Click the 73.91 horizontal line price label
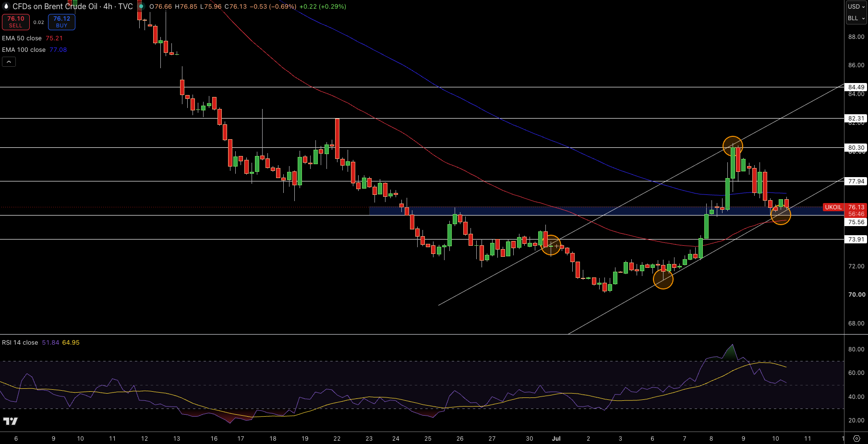Viewport: 868px width, 444px height. pyautogui.click(x=856, y=239)
